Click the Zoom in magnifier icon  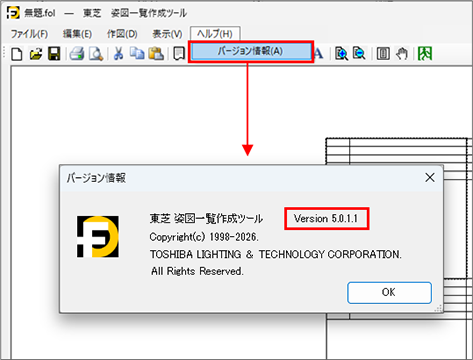click(341, 54)
